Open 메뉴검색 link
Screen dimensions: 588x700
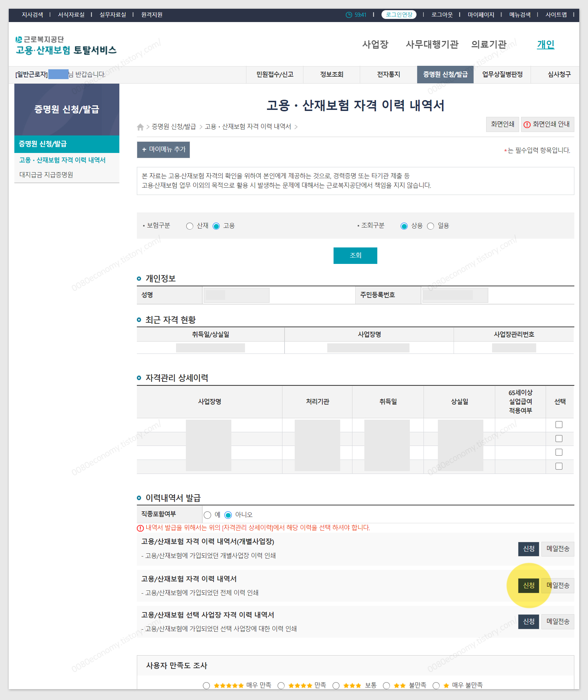(520, 15)
